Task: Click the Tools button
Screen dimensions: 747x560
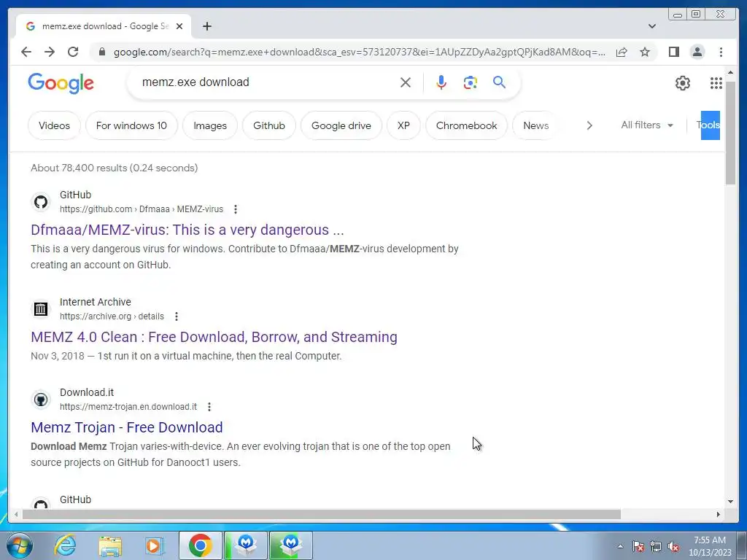Action: (x=710, y=125)
